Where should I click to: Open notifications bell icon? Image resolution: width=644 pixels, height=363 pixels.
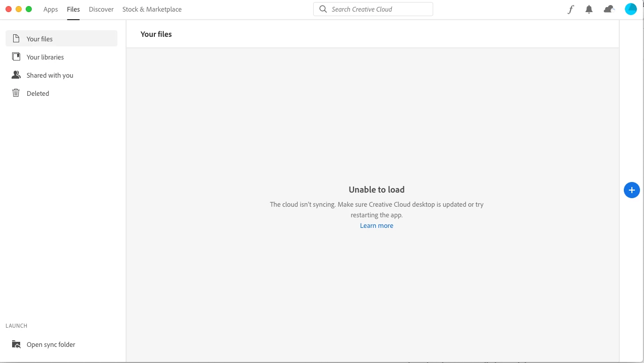589,9
